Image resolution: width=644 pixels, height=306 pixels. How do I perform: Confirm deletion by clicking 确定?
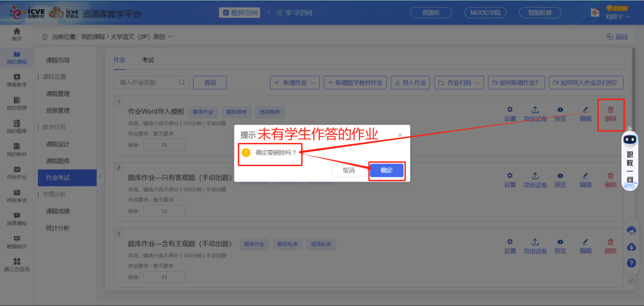click(x=386, y=171)
